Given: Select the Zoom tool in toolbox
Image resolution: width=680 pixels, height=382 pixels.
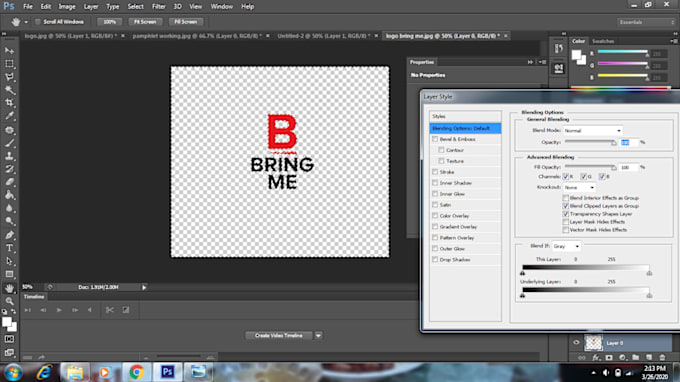Looking at the screenshot, I should pos(9,300).
